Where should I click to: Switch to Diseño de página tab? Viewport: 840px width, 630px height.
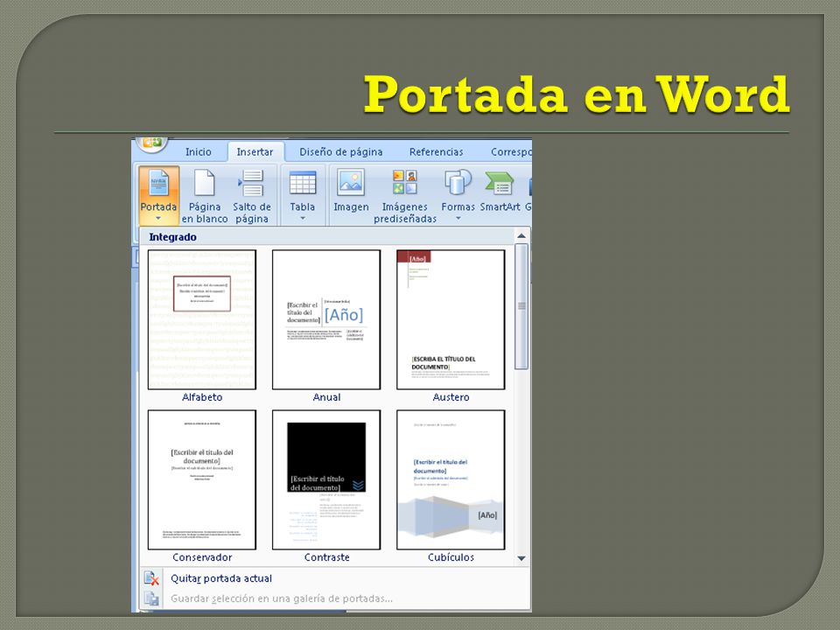340,152
